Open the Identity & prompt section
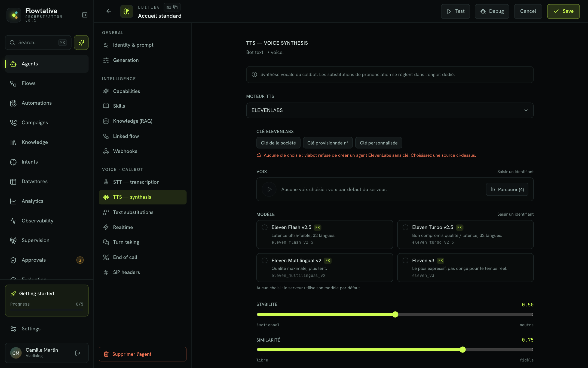This screenshot has height=368, width=588. 143,45
